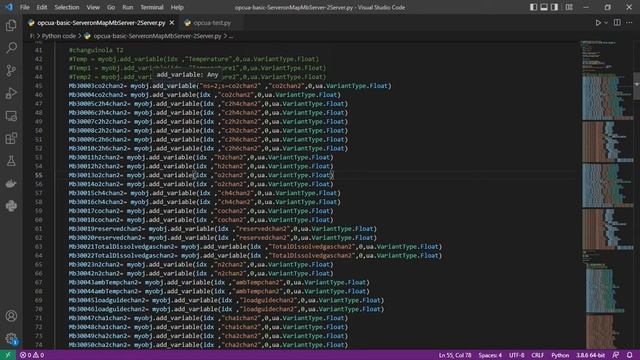
Task: Click Mb30019reservedchan2 variable on line 61
Action: (106, 229)
